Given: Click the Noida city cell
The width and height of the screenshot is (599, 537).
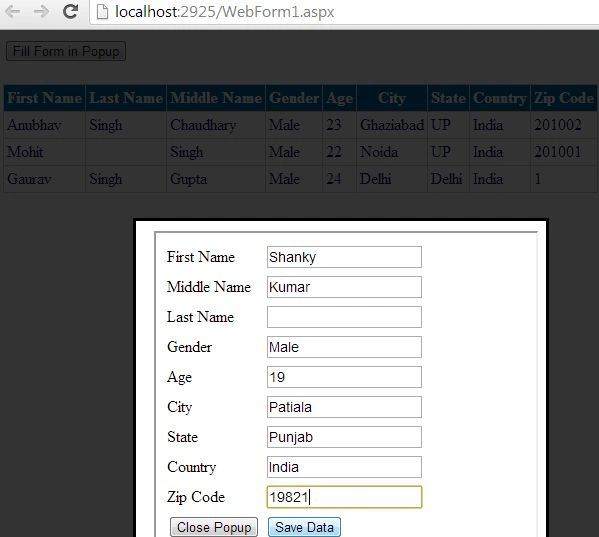Looking at the screenshot, I should click(x=392, y=152).
